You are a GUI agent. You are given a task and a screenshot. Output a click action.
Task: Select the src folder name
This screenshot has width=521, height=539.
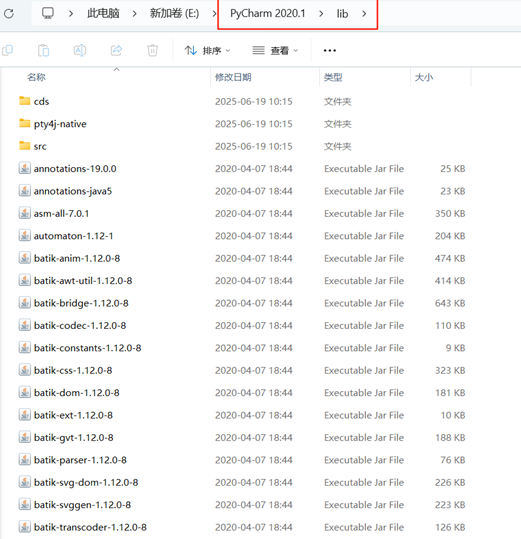point(40,146)
